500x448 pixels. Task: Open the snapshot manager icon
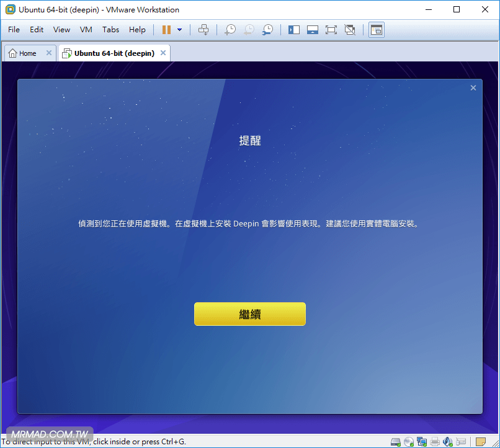pyautogui.click(x=267, y=30)
